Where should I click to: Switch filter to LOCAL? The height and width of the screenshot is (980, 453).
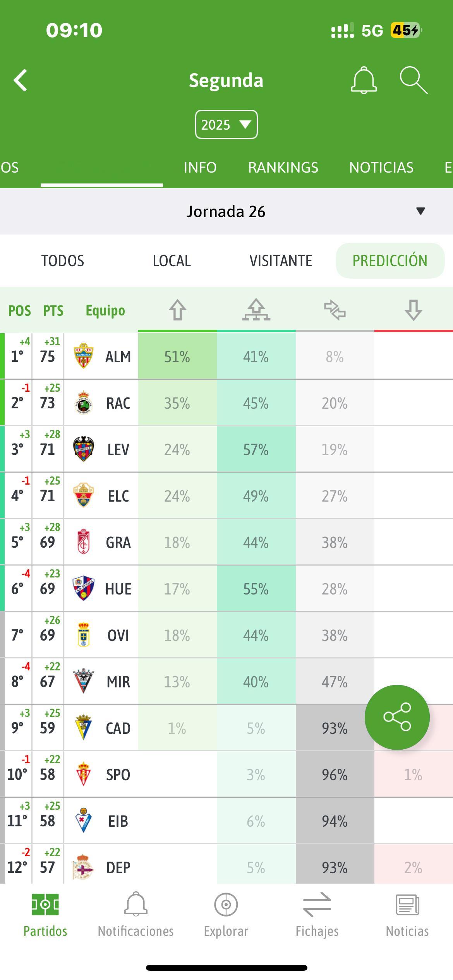[x=172, y=261]
